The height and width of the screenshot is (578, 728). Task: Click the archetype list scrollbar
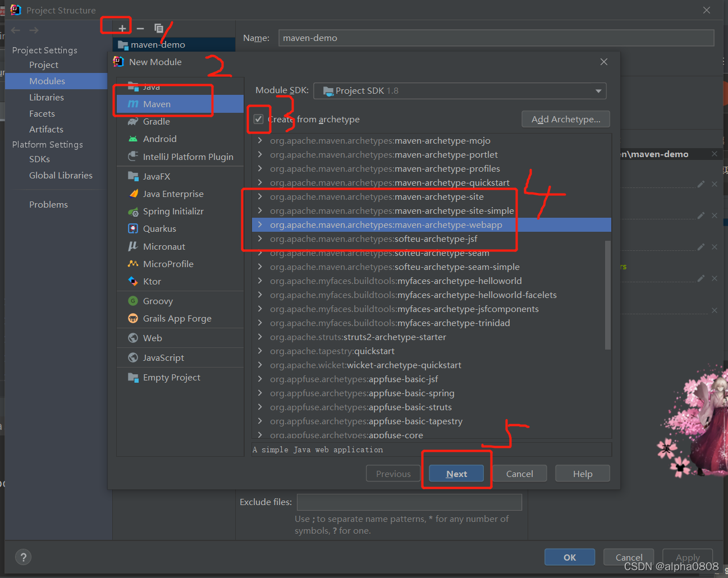(608, 295)
